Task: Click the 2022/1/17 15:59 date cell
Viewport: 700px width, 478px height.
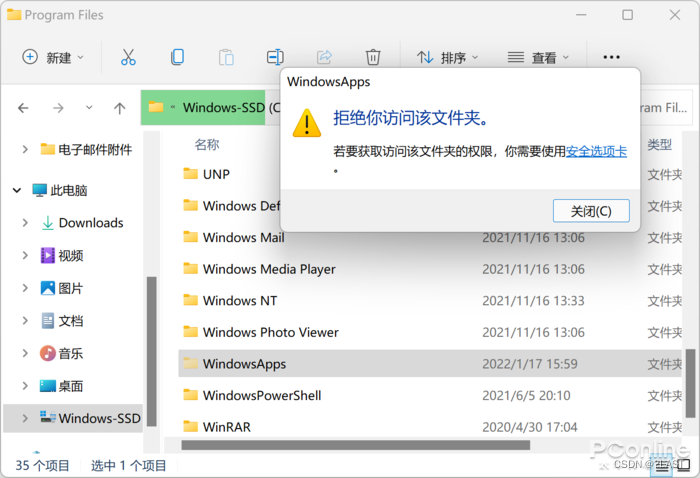Action: pos(530,364)
